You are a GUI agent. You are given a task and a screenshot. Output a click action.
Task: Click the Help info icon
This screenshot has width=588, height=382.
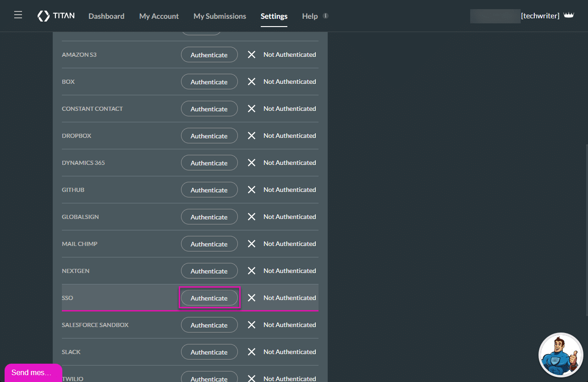pyautogui.click(x=325, y=16)
